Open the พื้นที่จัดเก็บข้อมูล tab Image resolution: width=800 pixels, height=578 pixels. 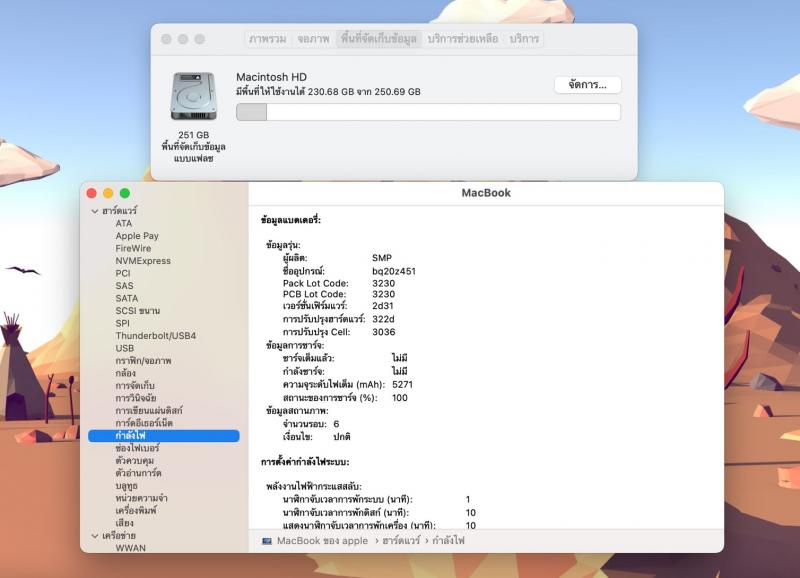(379, 39)
